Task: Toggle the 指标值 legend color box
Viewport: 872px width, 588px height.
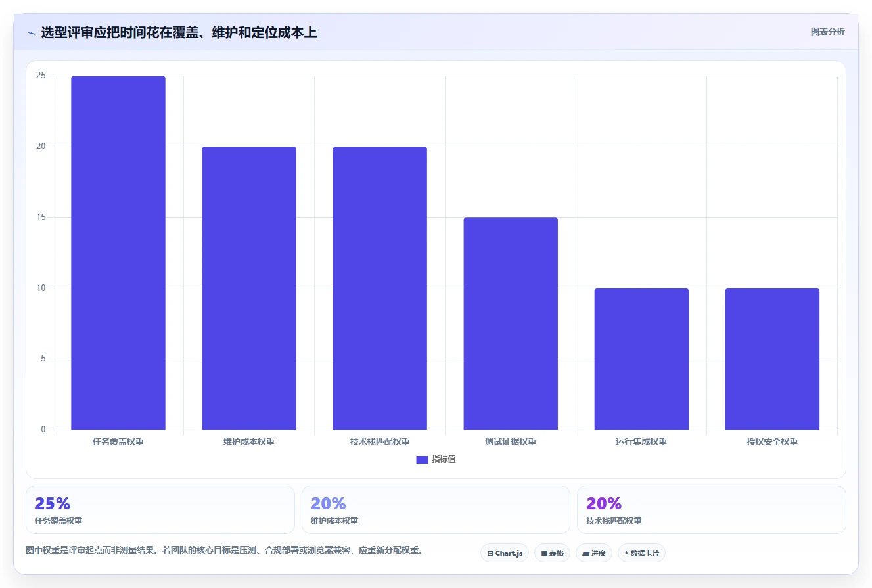Action: [x=422, y=460]
